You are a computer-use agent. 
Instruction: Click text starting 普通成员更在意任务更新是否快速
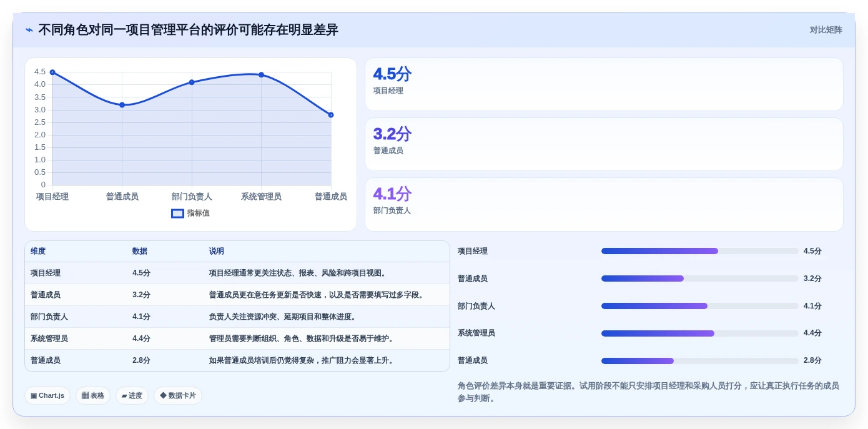[317, 295]
